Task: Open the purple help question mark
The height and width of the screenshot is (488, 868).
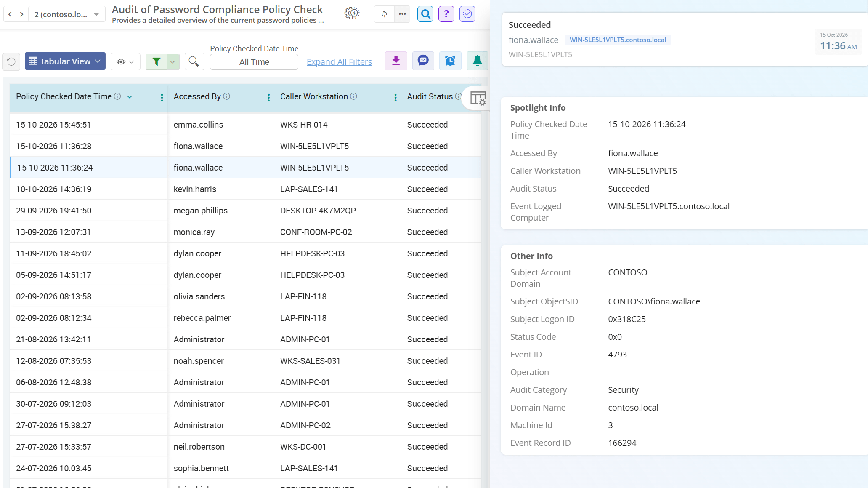Action: (x=446, y=14)
